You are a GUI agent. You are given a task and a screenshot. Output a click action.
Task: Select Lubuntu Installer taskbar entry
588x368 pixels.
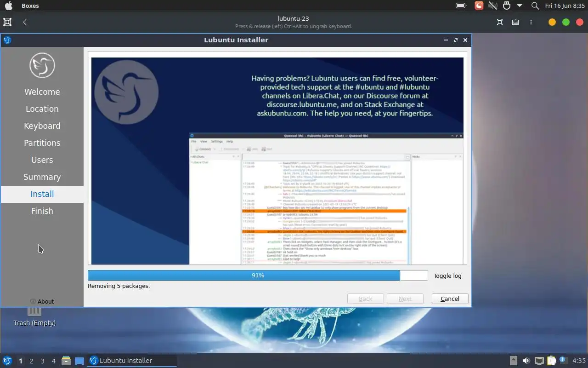pos(132,361)
